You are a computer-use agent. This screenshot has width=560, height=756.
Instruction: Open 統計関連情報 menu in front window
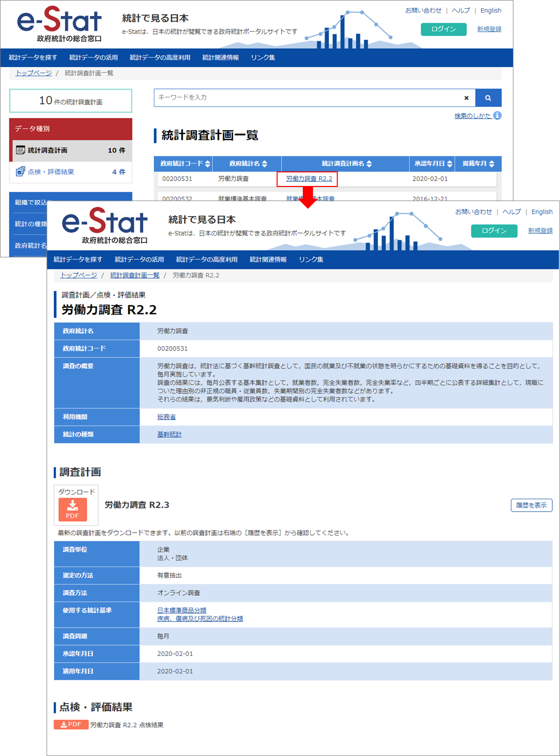point(268,259)
